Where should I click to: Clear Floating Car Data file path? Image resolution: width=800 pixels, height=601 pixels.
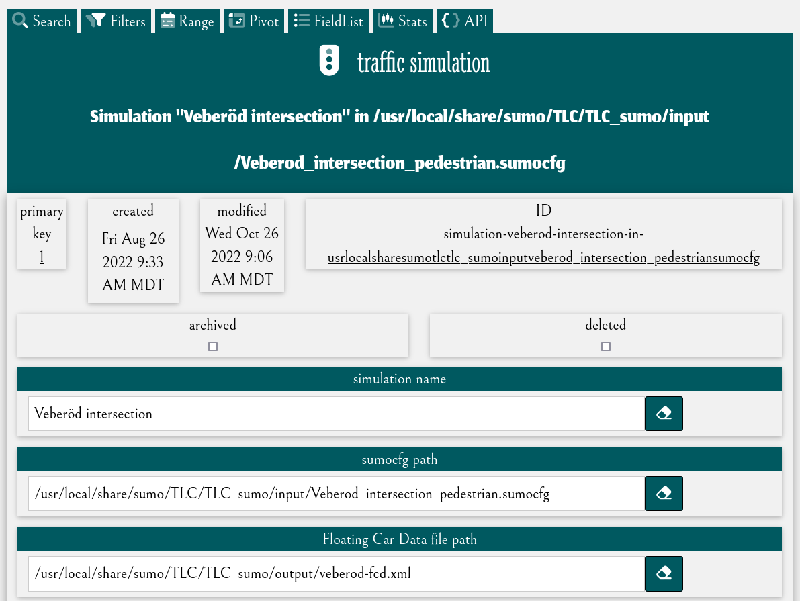coord(664,573)
